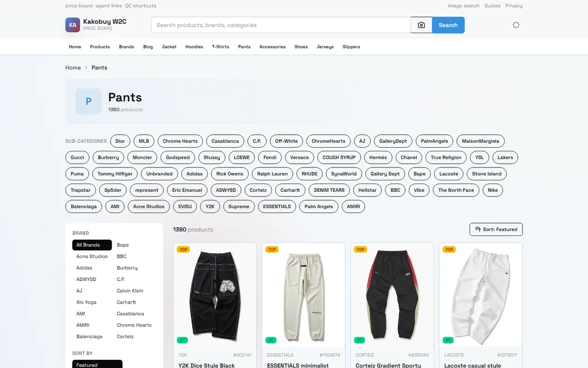Click the search products input field

281,25
